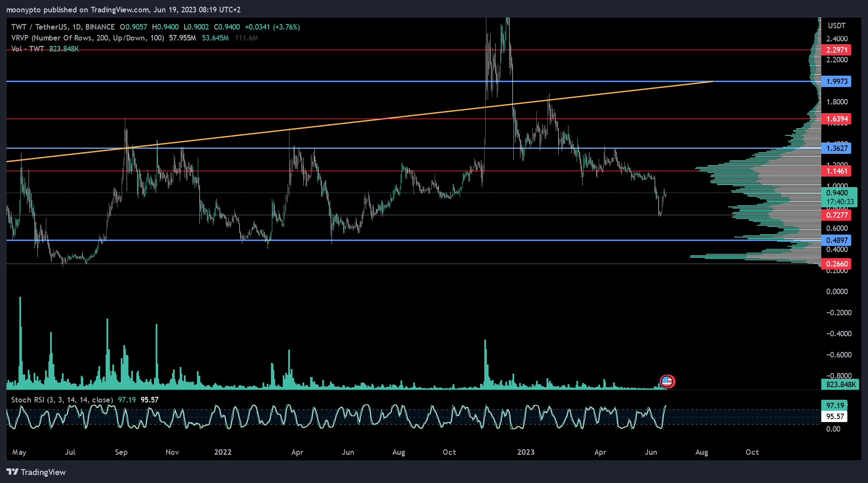Screen dimensions: 868x483
Task: Click the 2023 label on time axis
Action: pyautogui.click(x=526, y=452)
